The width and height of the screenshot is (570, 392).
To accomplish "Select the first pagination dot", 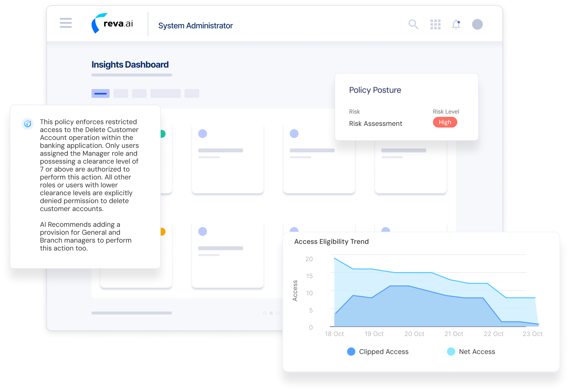I will 264,313.
